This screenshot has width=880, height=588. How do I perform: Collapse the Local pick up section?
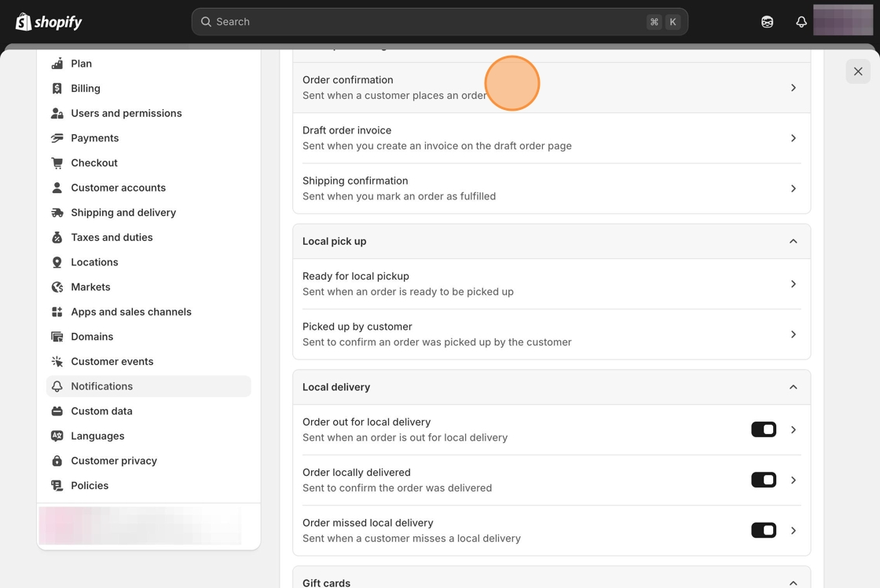tap(793, 241)
